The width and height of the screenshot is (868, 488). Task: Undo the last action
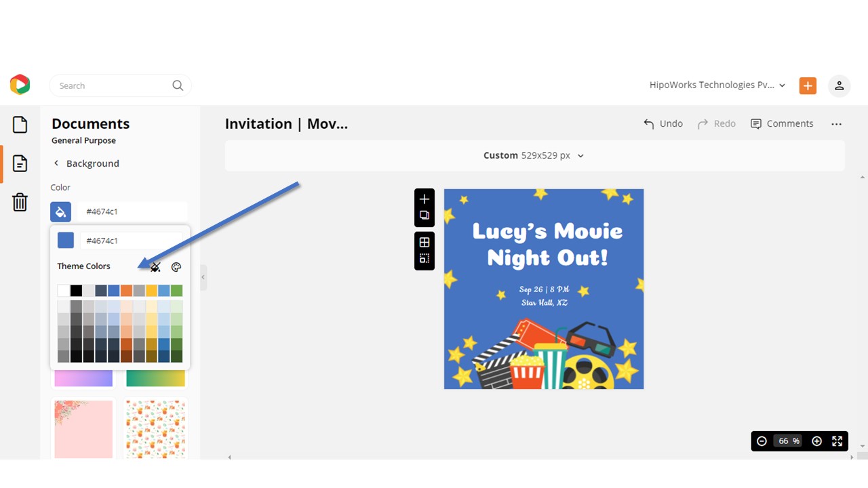point(663,123)
